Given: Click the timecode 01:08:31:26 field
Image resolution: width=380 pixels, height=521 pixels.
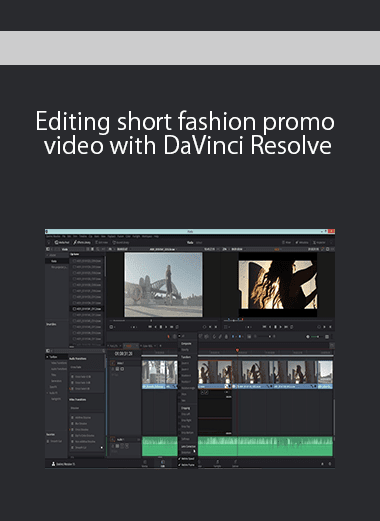Looking at the screenshot, I should [x=124, y=354].
